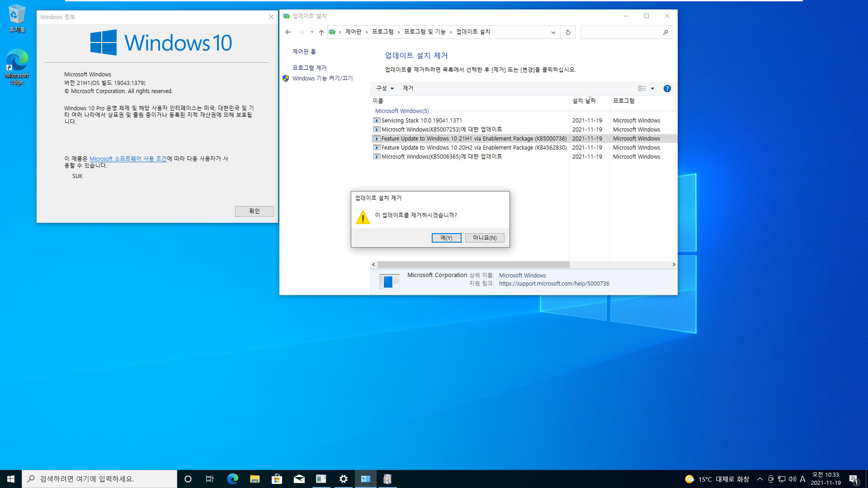Click the taskbar search box
This screenshot has width=868, height=488.
(99, 479)
